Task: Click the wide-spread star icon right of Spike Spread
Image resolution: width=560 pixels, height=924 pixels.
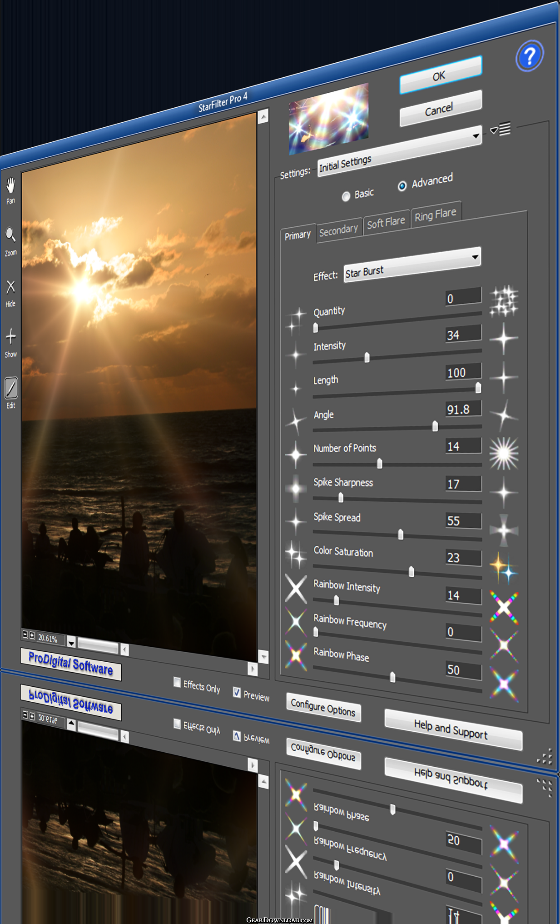Action: (504, 530)
